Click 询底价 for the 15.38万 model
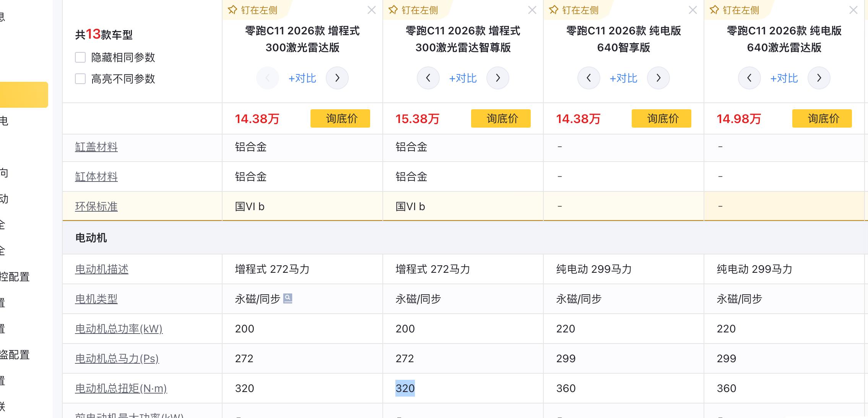The width and height of the screenshot is (868, 418). tap(501, 118)
